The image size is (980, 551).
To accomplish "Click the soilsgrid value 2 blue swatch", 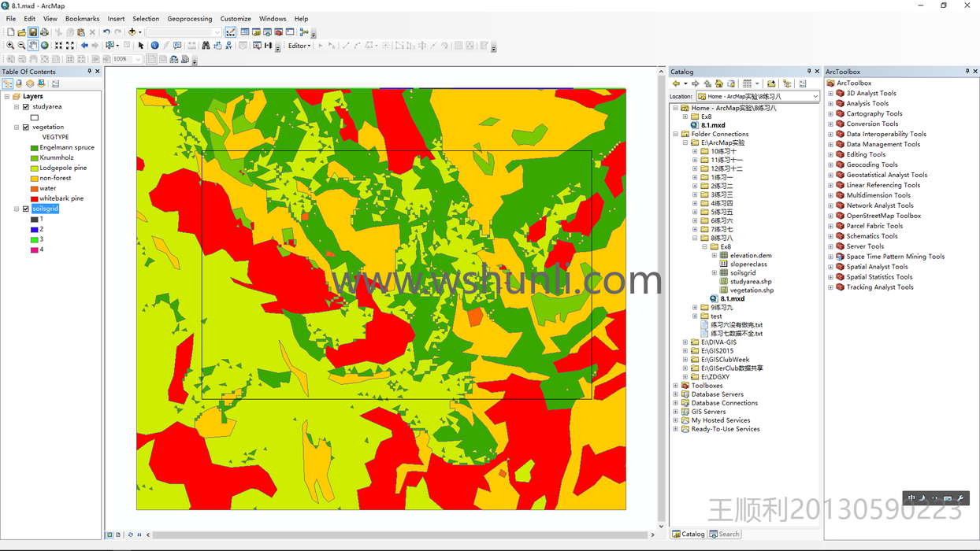I will coord(35,229).
